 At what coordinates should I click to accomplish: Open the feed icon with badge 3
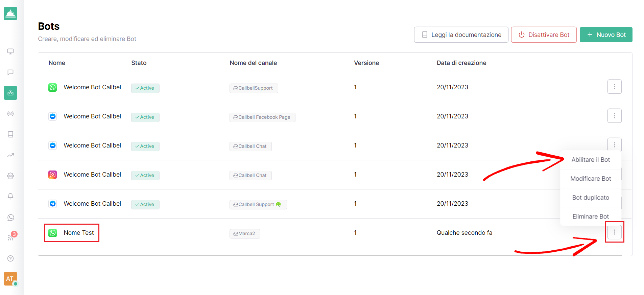(10, 237)
